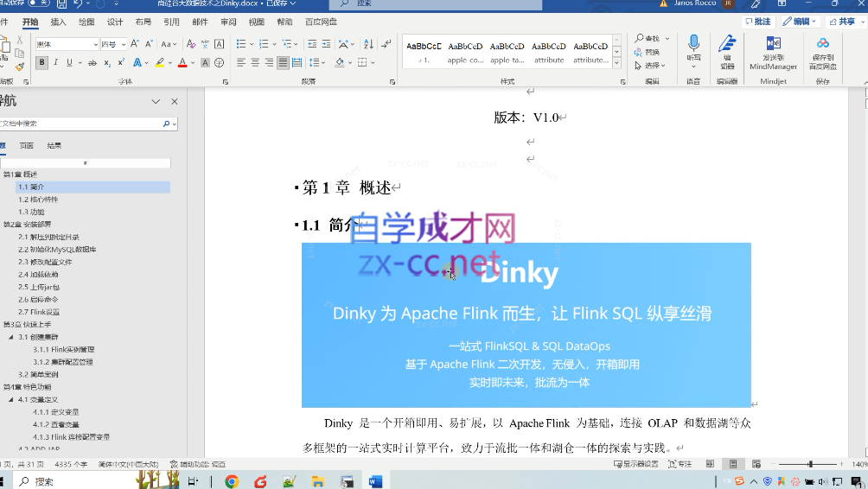Open the 引用 ribbon tab
This screenshot has height=489, width=868.
(171, 22)
